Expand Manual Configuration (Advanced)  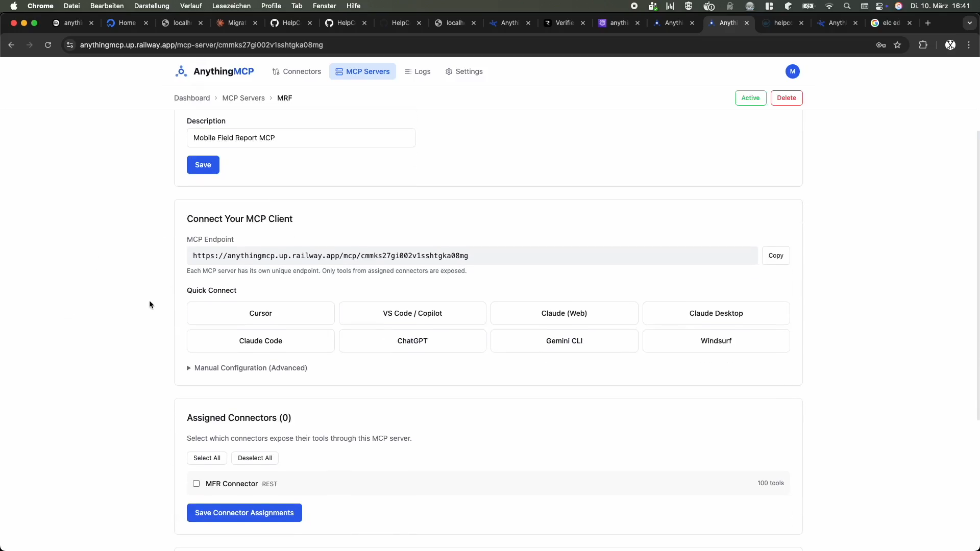coord(247,368)
